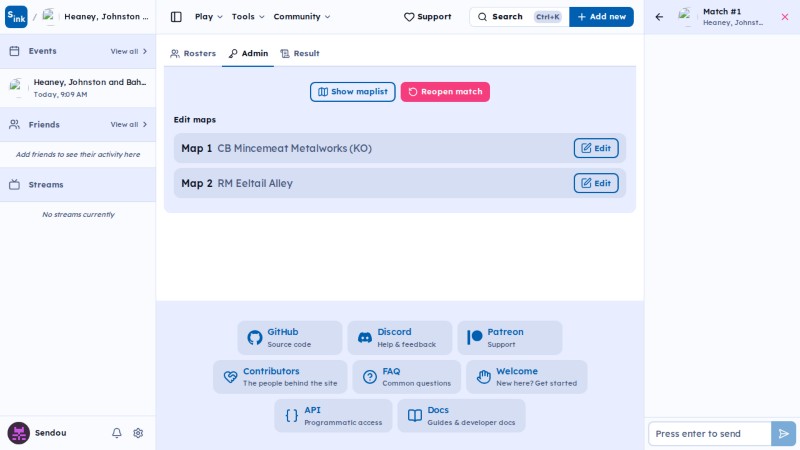Switch to the Rosters tab
Image resolution: width=800 pixels, height=450 pixels.
pos(193,54)
